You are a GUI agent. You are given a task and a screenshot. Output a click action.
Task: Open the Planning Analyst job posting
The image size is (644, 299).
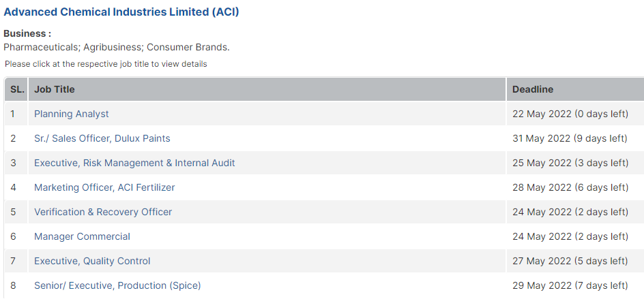[72, 114]
